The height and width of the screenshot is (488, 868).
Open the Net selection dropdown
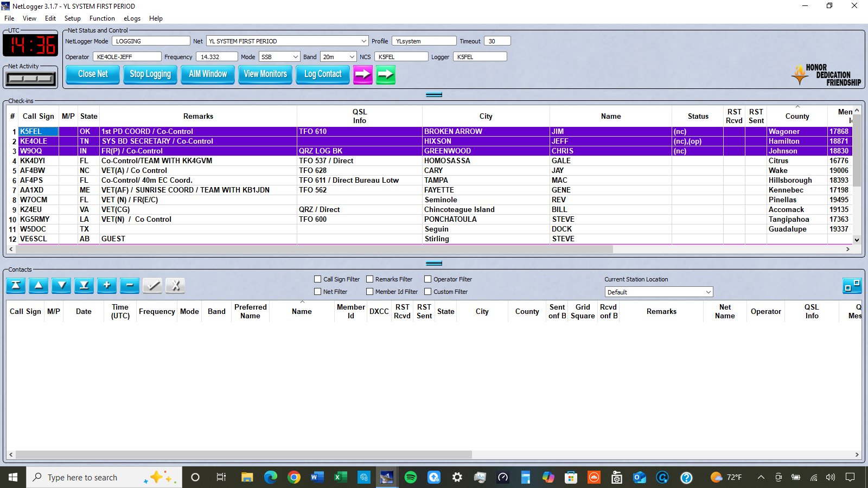[x=363, y=41]
